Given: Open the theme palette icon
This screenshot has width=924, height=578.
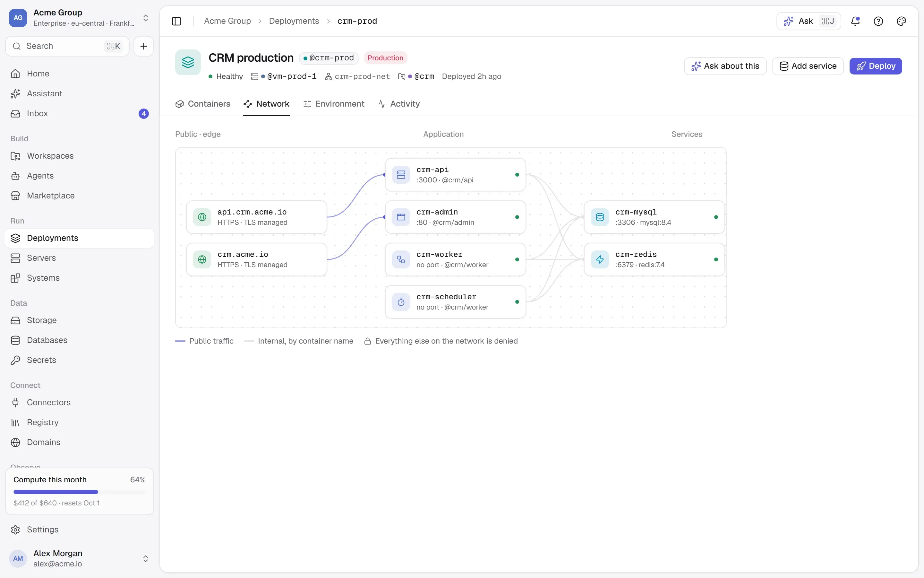Looking at the screenshot, I should click(x=901, y=21).
